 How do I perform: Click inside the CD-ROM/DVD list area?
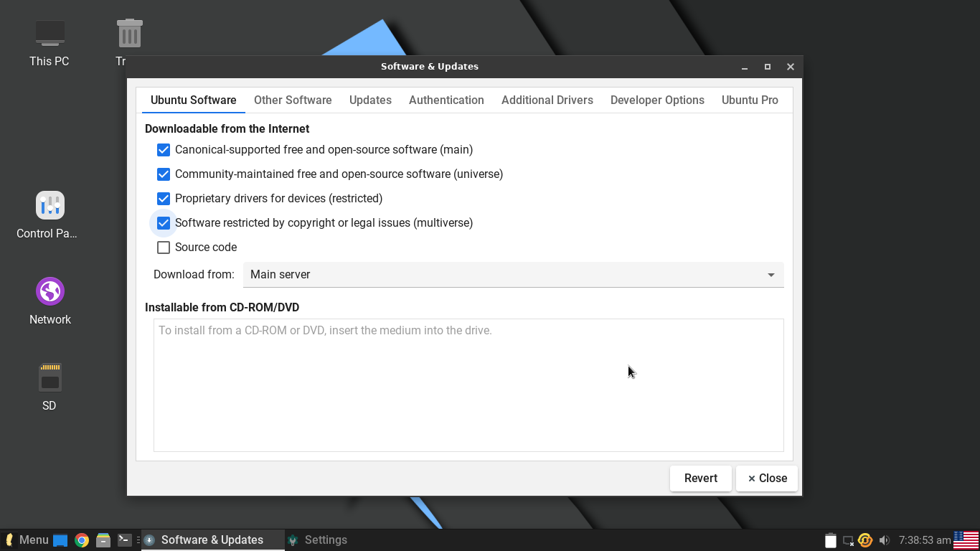468,385
